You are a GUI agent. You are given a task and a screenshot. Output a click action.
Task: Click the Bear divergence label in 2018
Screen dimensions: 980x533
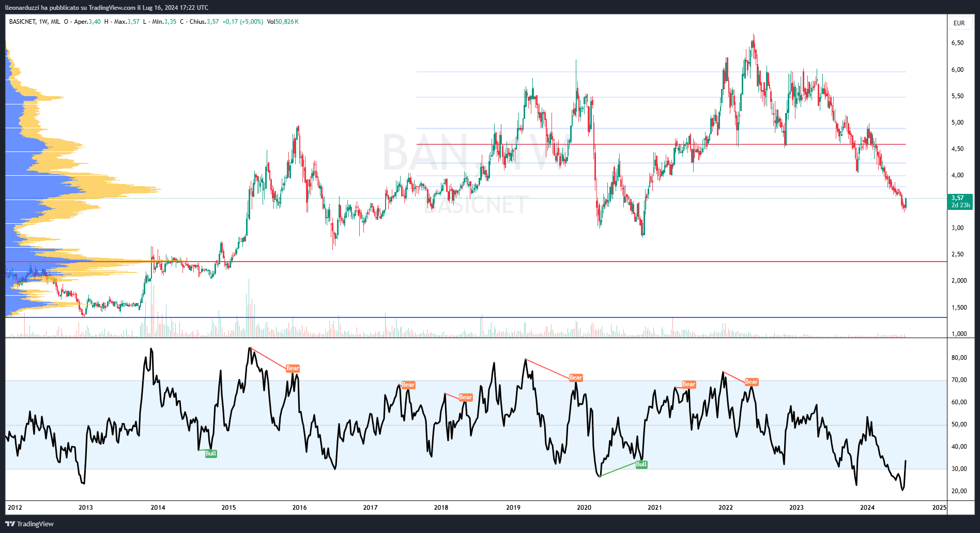466,398
